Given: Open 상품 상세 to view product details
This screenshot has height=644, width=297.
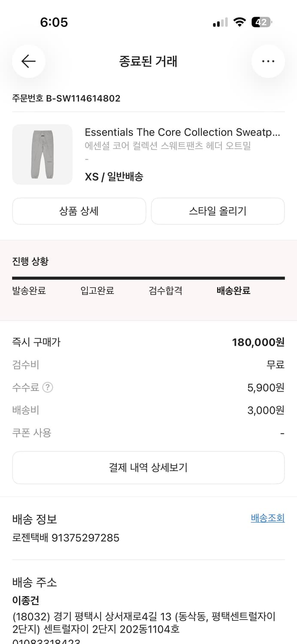Looking at the screenshot, I should click(79, 211).
